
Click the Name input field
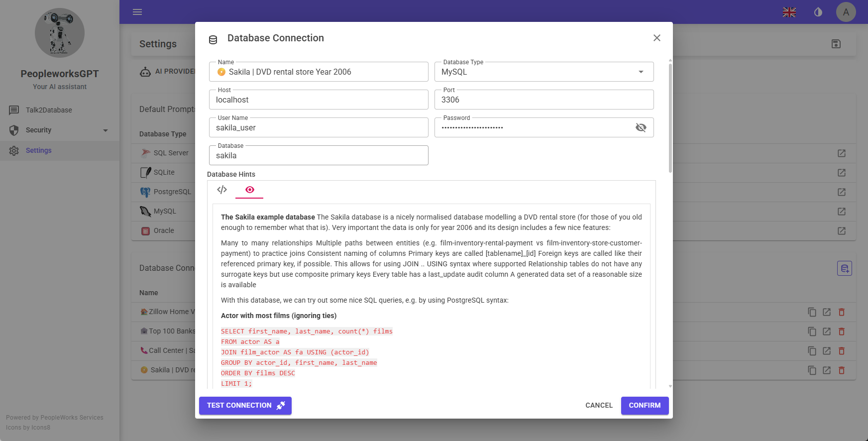point(319,72)
